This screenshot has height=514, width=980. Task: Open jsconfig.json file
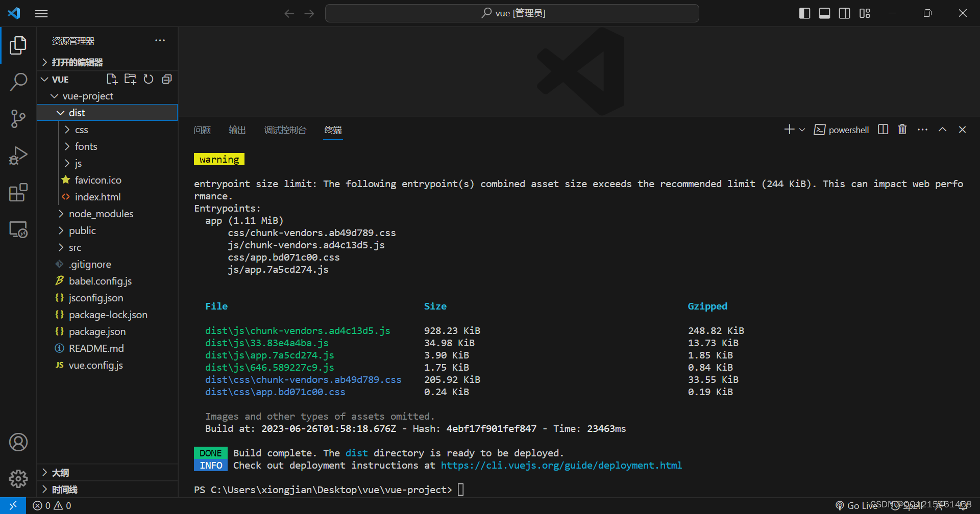(x=107, y=298)
